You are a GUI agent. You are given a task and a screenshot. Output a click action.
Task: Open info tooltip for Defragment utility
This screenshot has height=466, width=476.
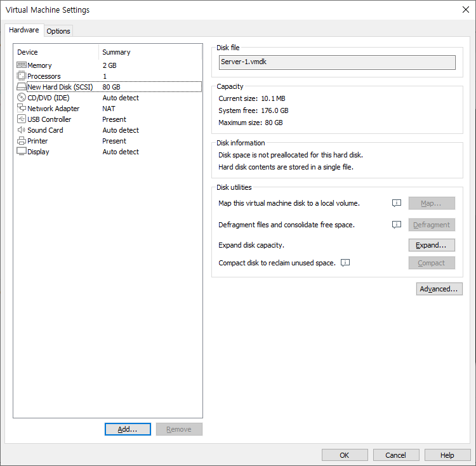pos(397,224)
